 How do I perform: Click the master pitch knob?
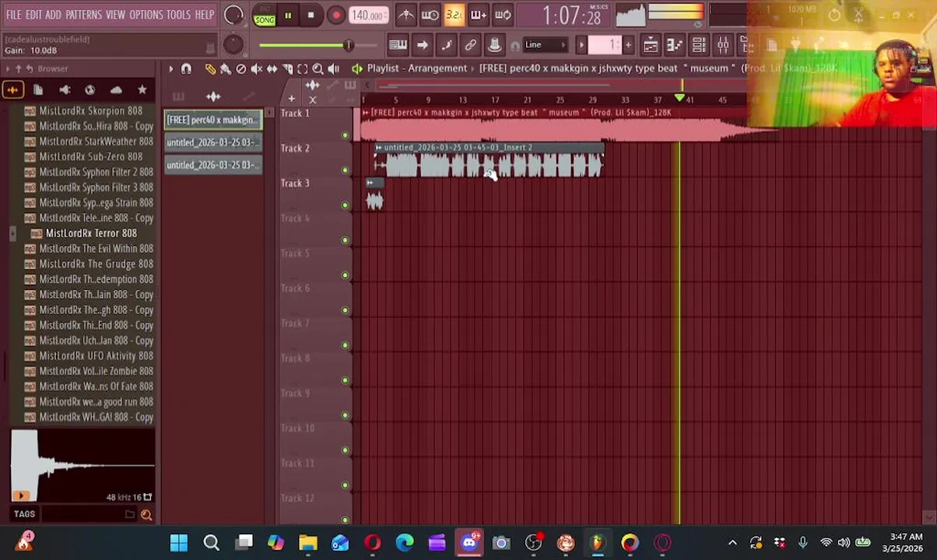coord(233,45)
